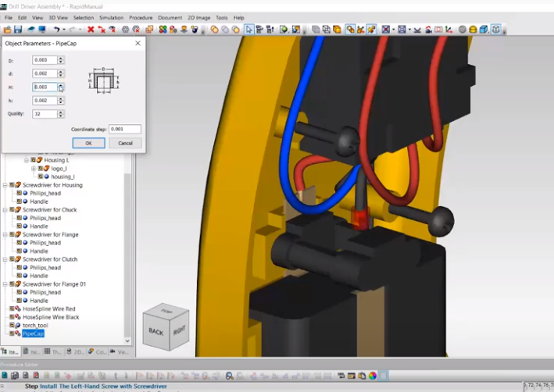Click the first blue document icon in Procedure Editor
This screenshot has width=554, height=392.
4,376
